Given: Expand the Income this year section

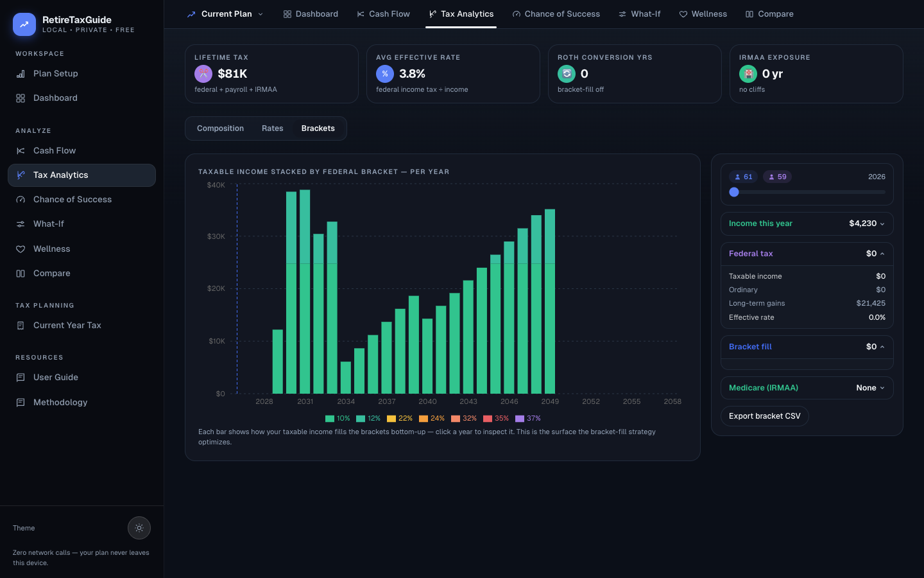Looking at the screenshot, I should tap(807, 223).
